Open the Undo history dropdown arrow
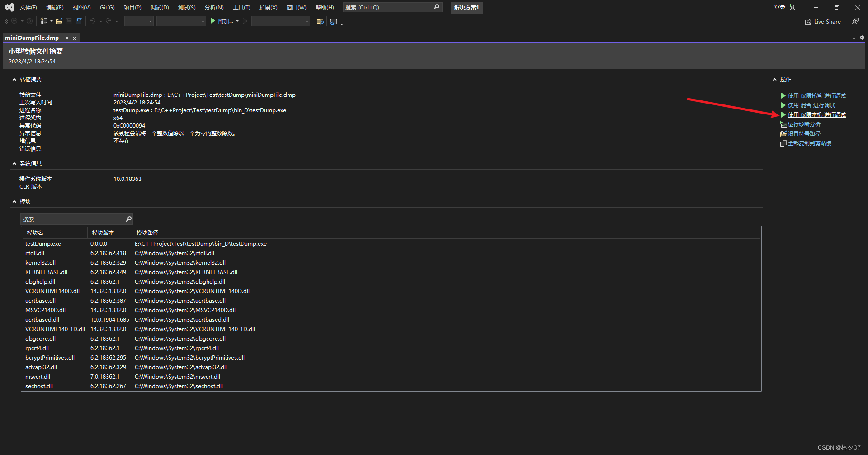 [x=100, y=21]
